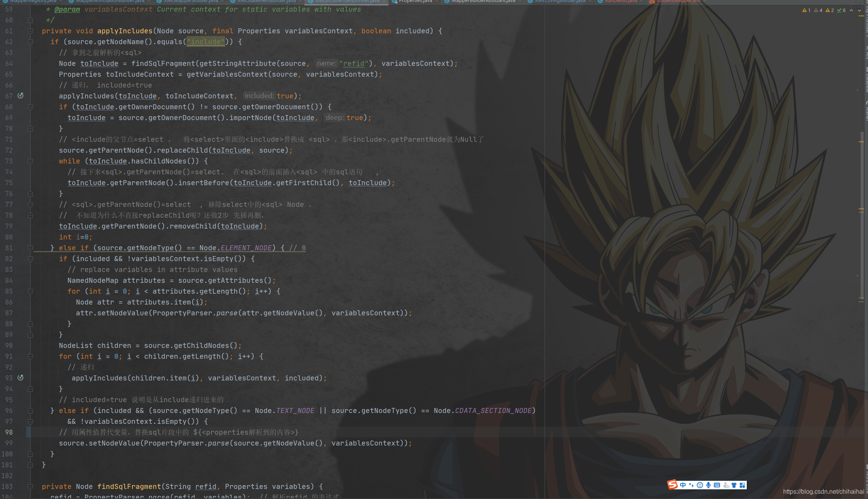
Task: Click the Sogou user account icon
Action: [x=725, y=485]
